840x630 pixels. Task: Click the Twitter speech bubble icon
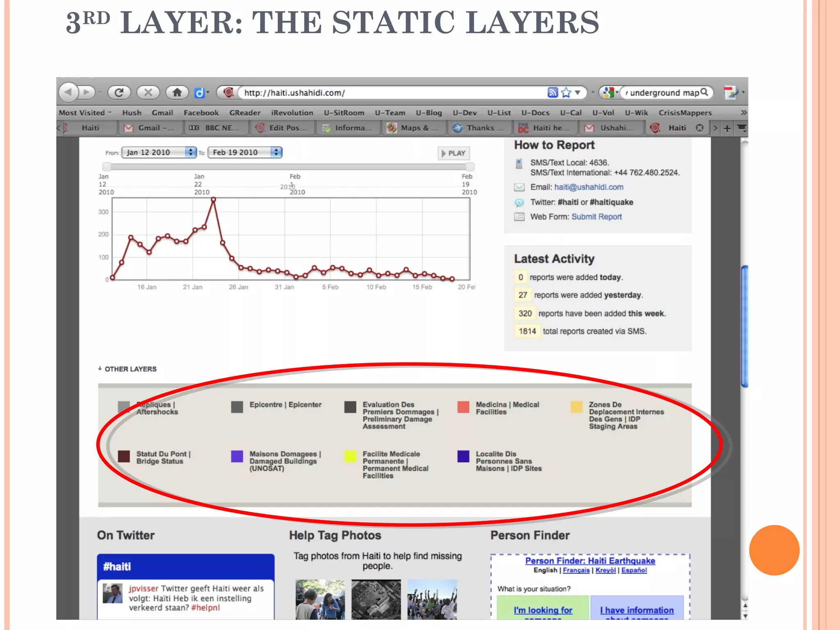519,203
